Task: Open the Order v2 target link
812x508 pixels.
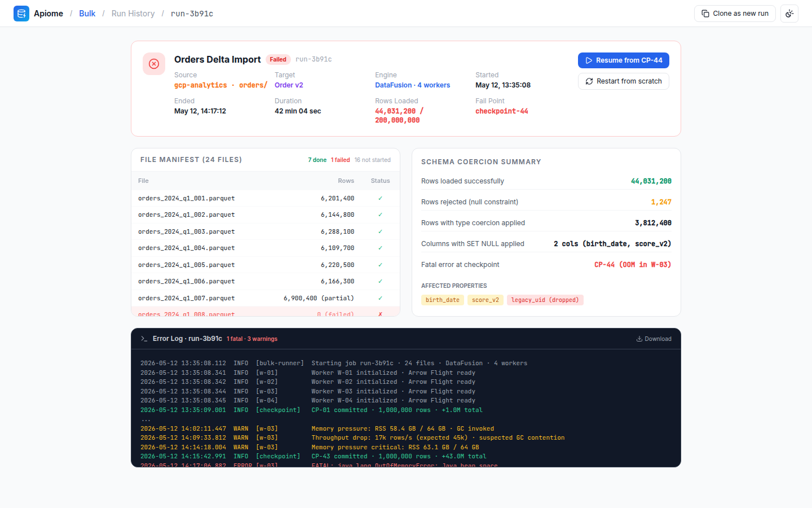Action: [289, 85]
